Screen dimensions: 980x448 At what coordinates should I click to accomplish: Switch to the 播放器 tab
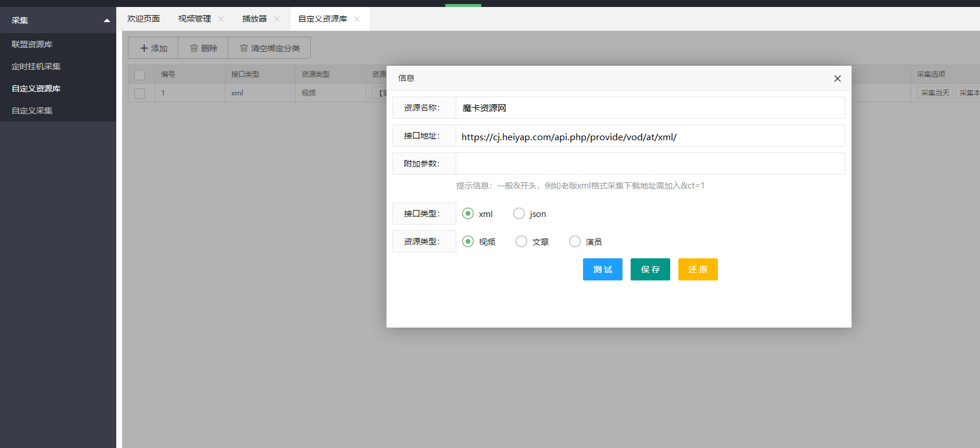click(255, 19)
